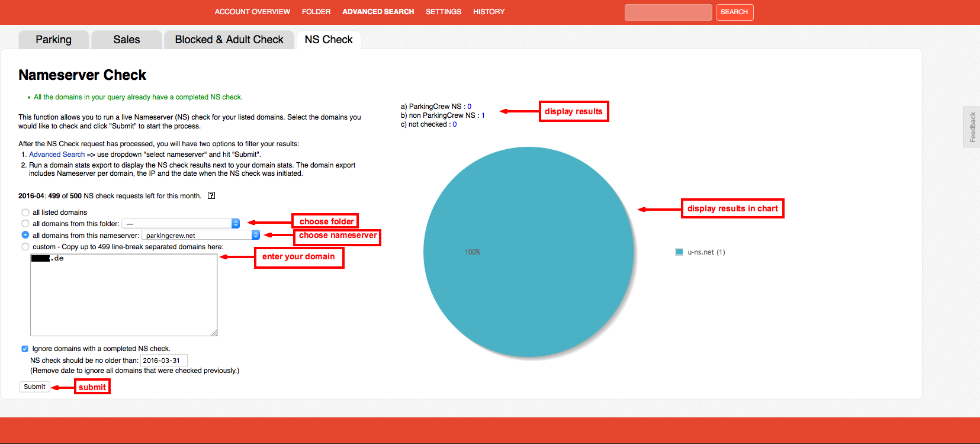
Task: Click the top search input field
Action: (x=668, y=12)
